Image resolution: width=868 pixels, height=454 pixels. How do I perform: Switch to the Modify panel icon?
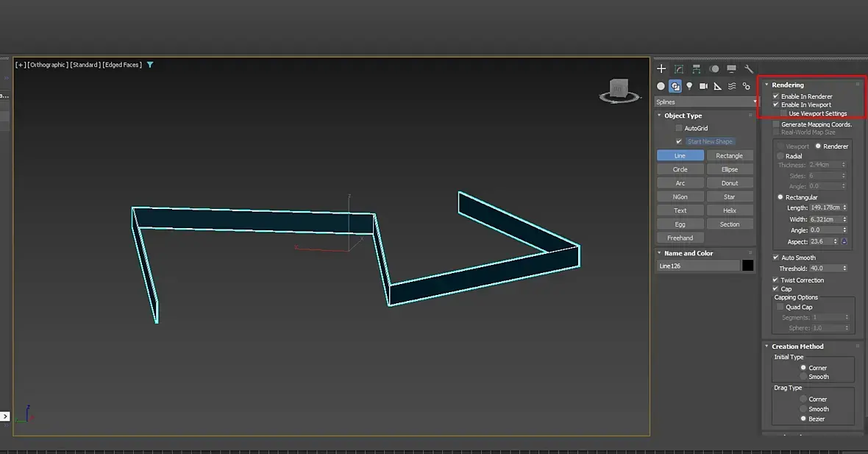click(679, 68)
